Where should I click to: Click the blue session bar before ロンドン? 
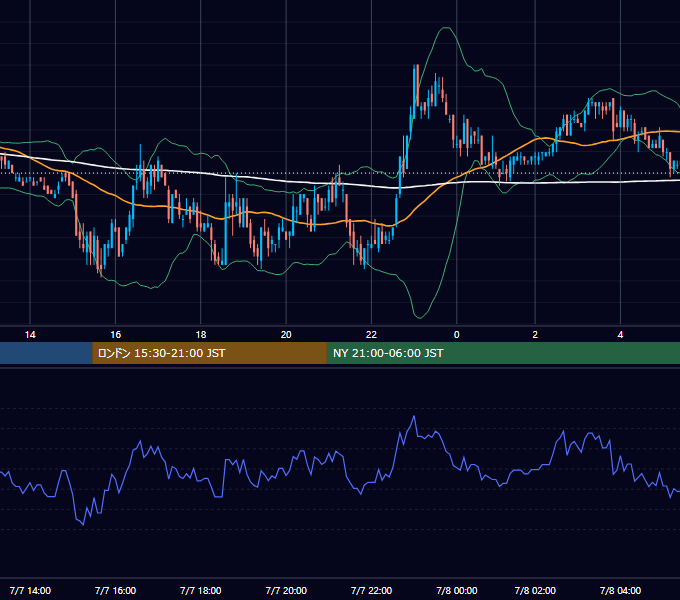tap(46, 353)
